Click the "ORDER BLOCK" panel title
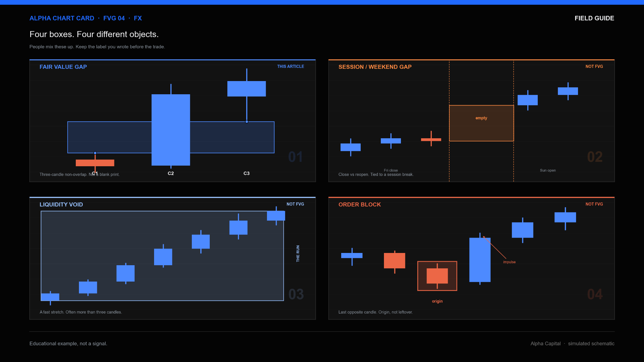Screen dimensions: 644x362 click(359, 205)
